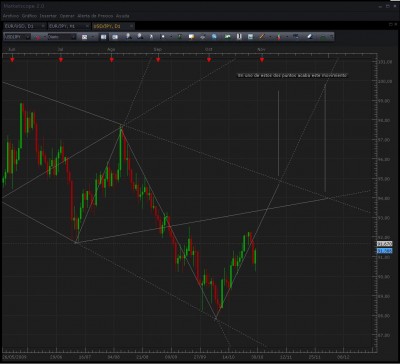Screen dimensions: 400x364
Task: Select the arrow cursor tool
Action: tap(151, 37)
